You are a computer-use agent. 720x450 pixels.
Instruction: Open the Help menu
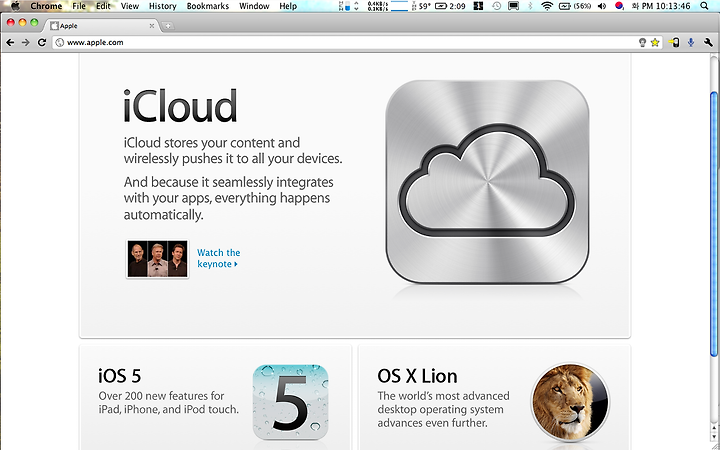288,6
